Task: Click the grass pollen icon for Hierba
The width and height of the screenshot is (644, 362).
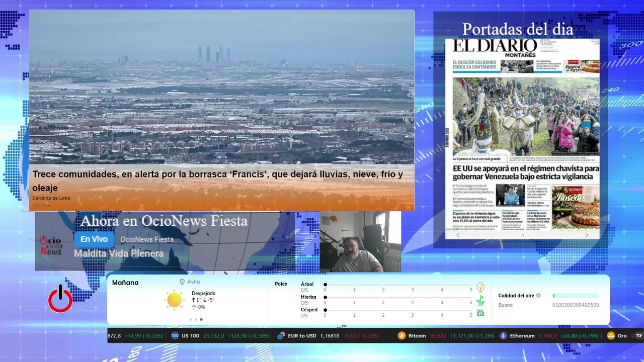Action: (480, 300)
